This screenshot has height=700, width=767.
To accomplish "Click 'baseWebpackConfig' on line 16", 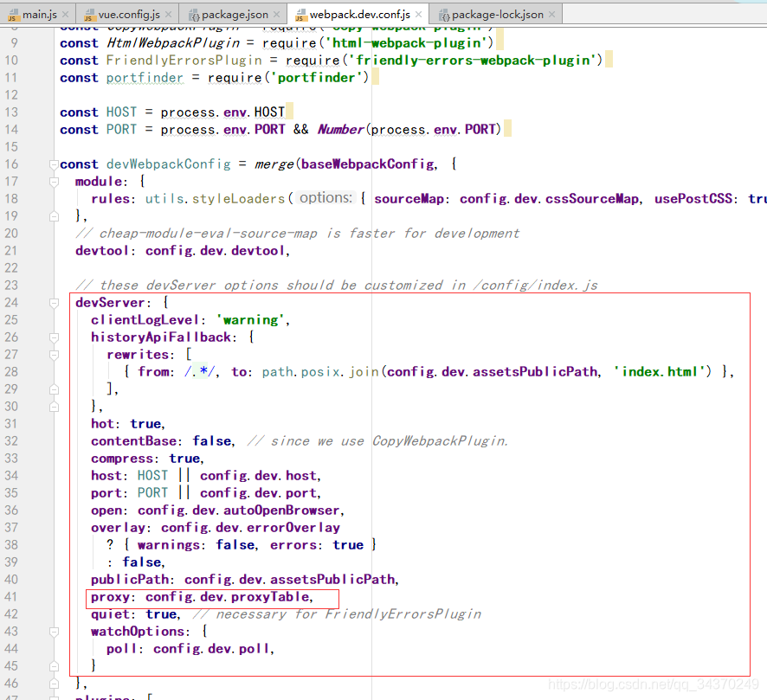I will point(367,164).
